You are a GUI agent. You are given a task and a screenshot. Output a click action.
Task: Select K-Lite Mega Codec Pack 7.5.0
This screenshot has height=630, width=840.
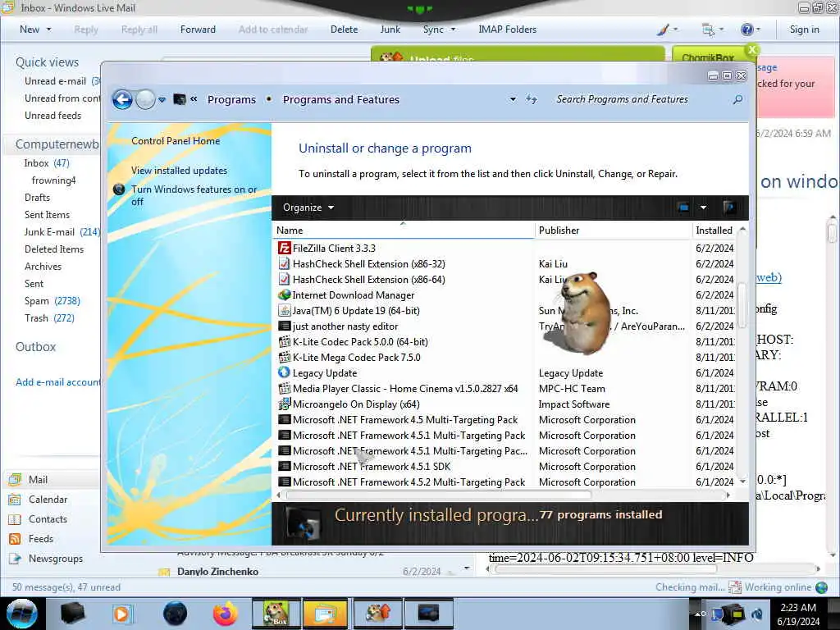tap(505, 358)
